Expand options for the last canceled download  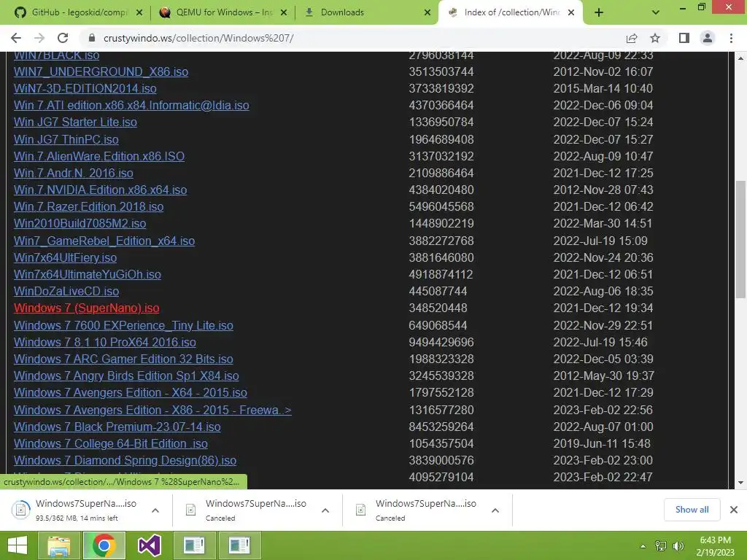(x=495, y=510)
